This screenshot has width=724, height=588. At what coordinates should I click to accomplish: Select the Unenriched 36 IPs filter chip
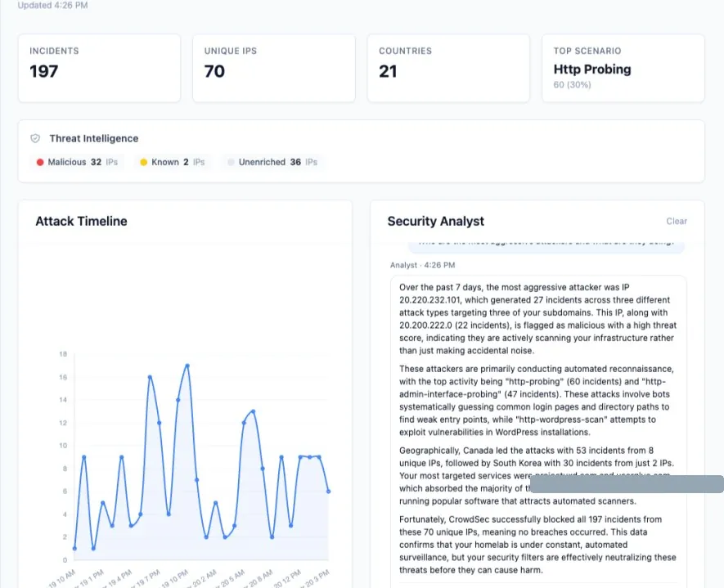pos(273,162)
